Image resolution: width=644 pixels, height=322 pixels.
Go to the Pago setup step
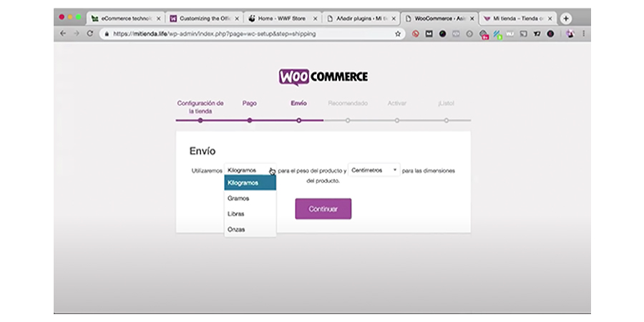[249, 104]
